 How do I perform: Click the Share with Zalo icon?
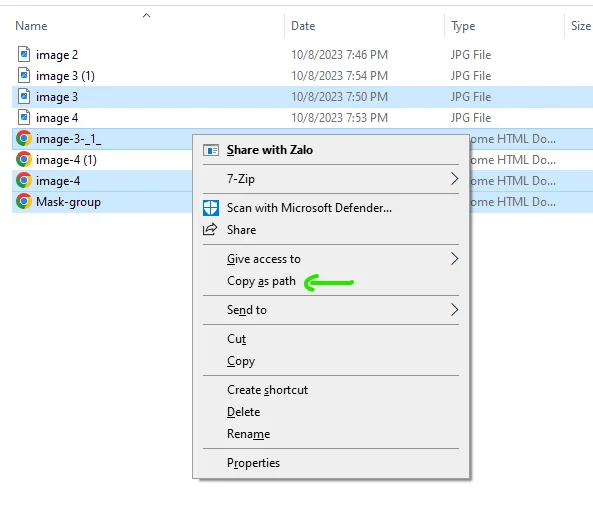[x=211, y=150]
